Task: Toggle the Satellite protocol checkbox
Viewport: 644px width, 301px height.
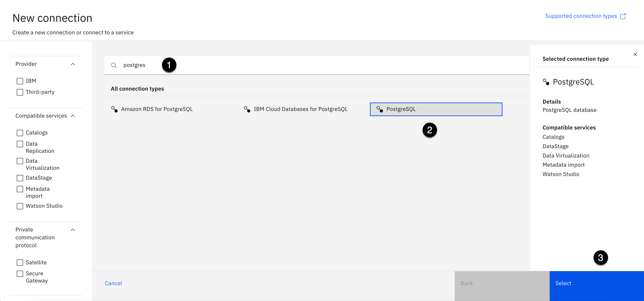Action: (20, 263)
